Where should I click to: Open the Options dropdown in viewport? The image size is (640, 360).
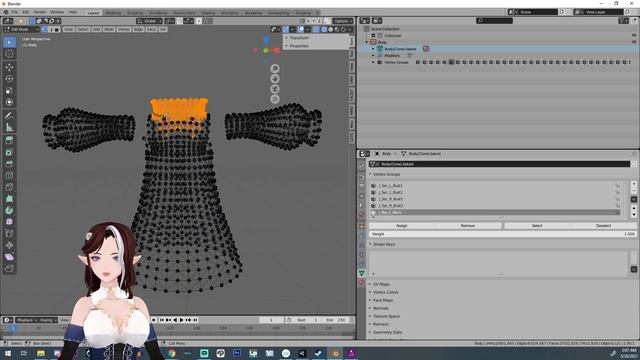pos(342,21)
